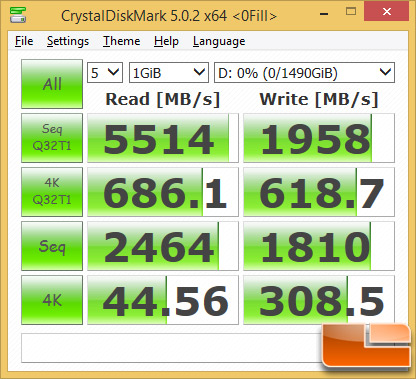416x379 pixels.
Task: Open the drive selector showing D: 0%
Action: pos(304,72)
